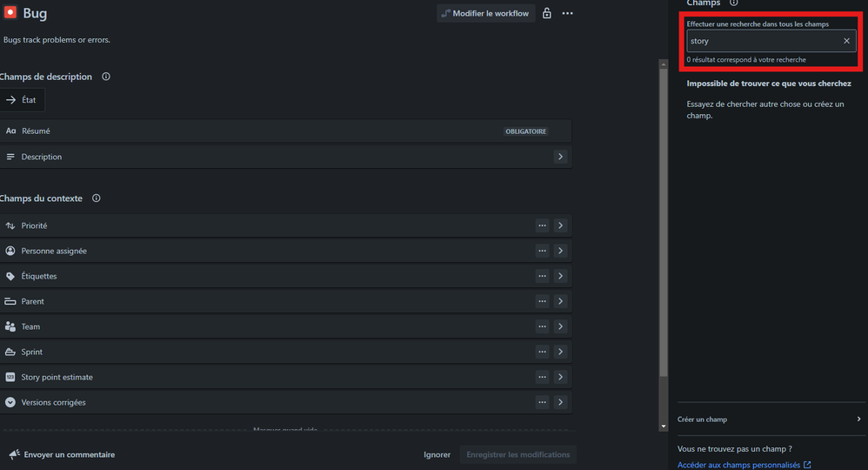Click 'Vous ne trouvez pas un champ ?' text
Image resolution: width=868 pixels, height=470 pixels.
click(x=735, y=449)
